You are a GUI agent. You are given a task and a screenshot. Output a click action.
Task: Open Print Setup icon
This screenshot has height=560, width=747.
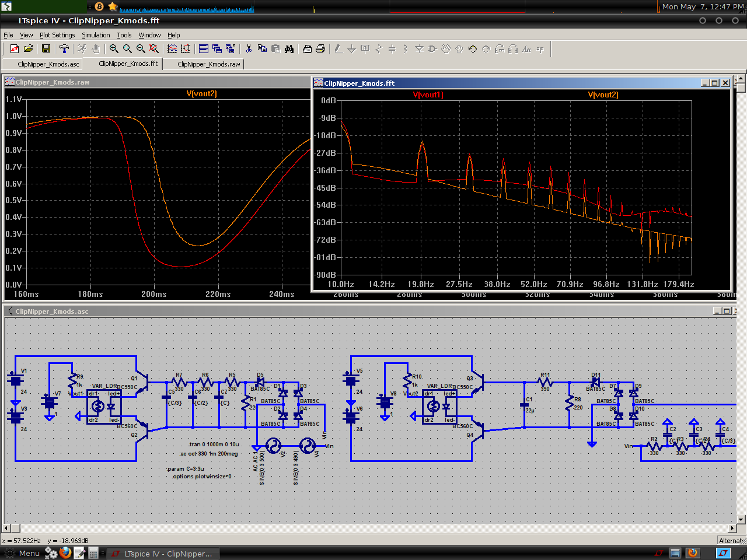[307, 49]
